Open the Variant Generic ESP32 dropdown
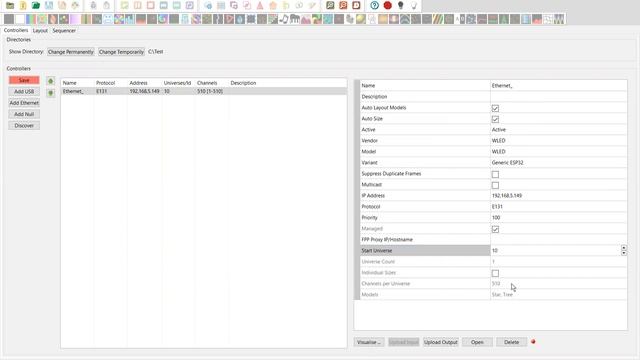Viewport: 640px width, 360px height. [558, 163]
